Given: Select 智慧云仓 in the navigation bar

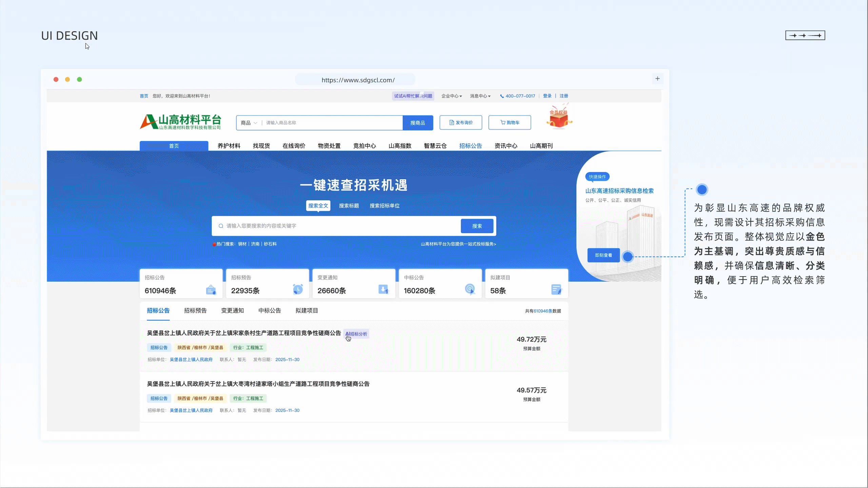Looking at the screenshot, I should tap(435, 145).
